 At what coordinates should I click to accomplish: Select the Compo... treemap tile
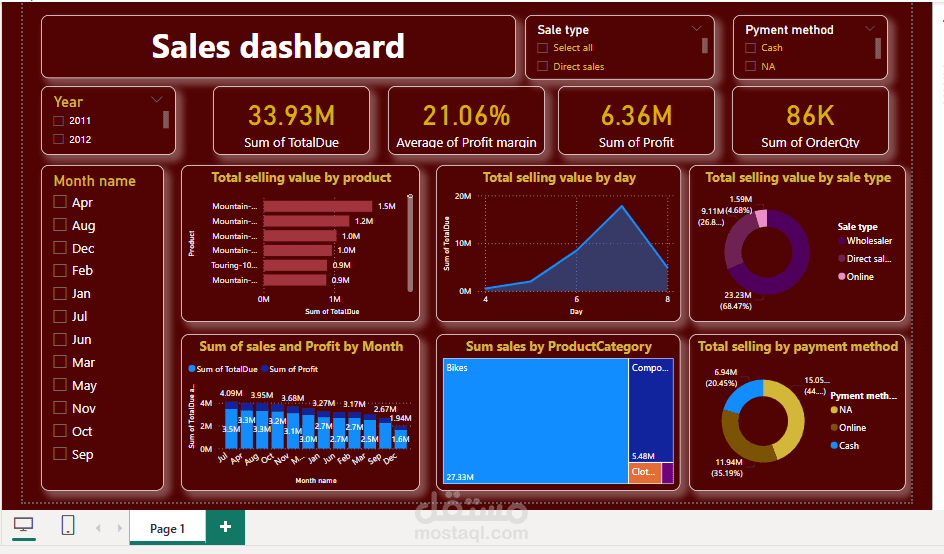651,410
